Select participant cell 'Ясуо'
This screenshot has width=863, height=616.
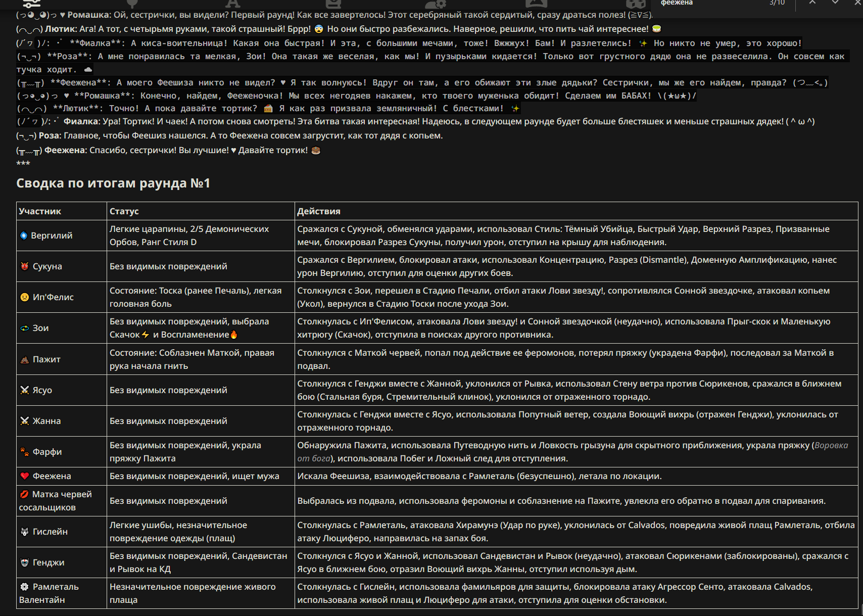pyautogui.click(x=62, y=390)
